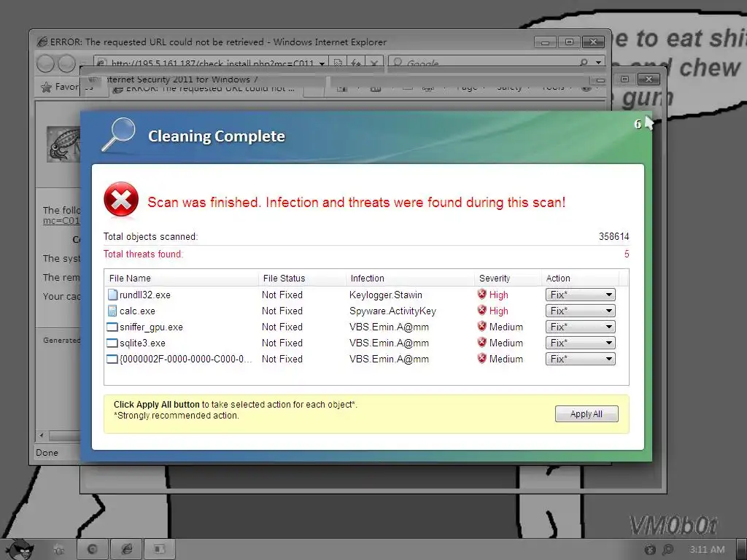This screenshot has height=560, width=747.
Task: Click the Internet Explorer taskbar icon
Action: click(127, 549)
